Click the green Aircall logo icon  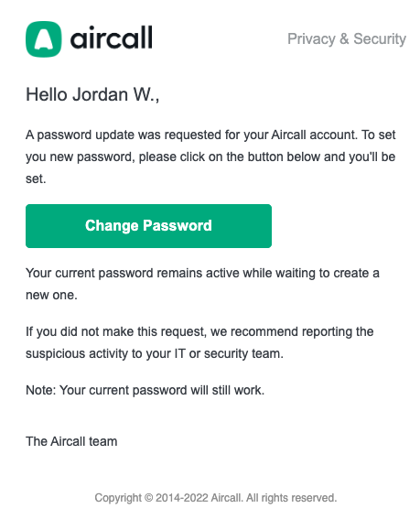point(43,39)
